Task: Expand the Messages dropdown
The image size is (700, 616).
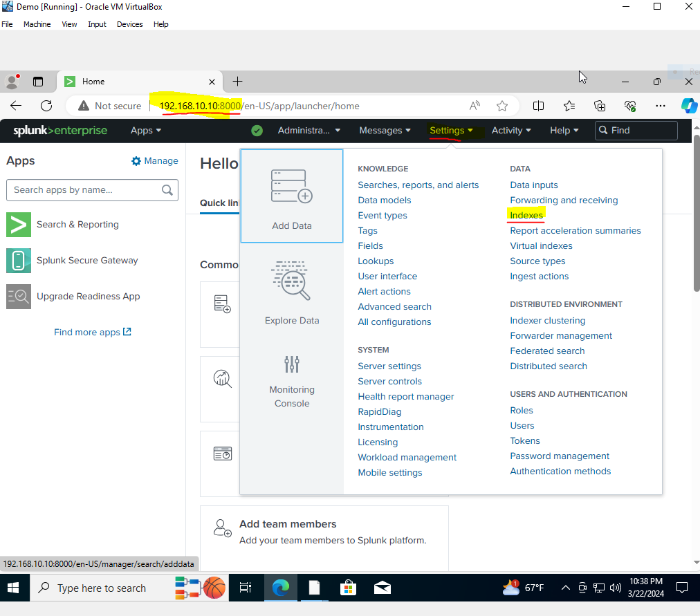Action: pos(385,131)
